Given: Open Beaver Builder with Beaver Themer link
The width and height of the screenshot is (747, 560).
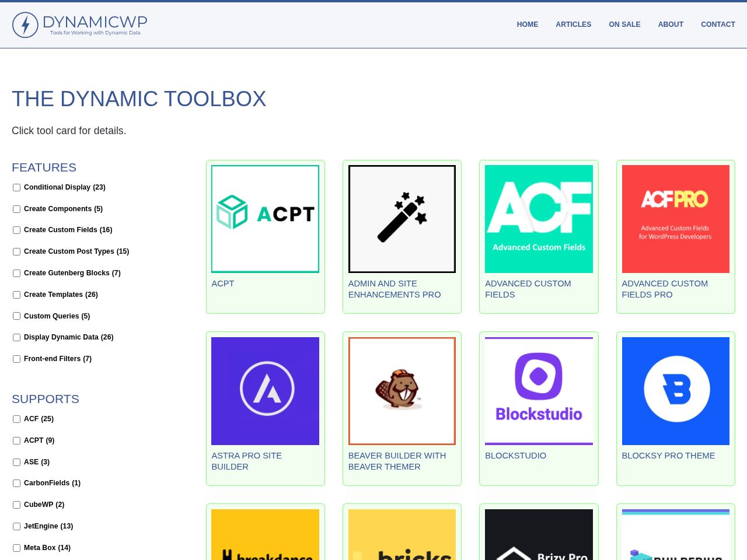Looking at the screenshot, I should click(x=397, y=461).
